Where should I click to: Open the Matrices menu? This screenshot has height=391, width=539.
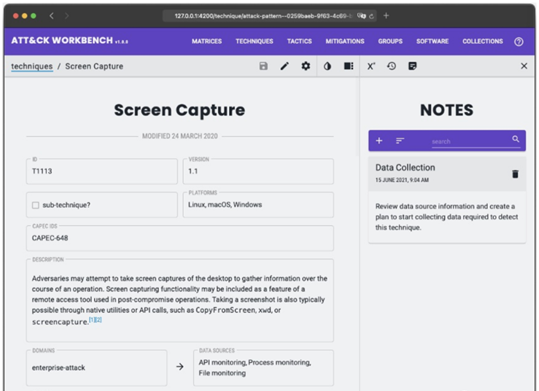(x=207, y=41)
